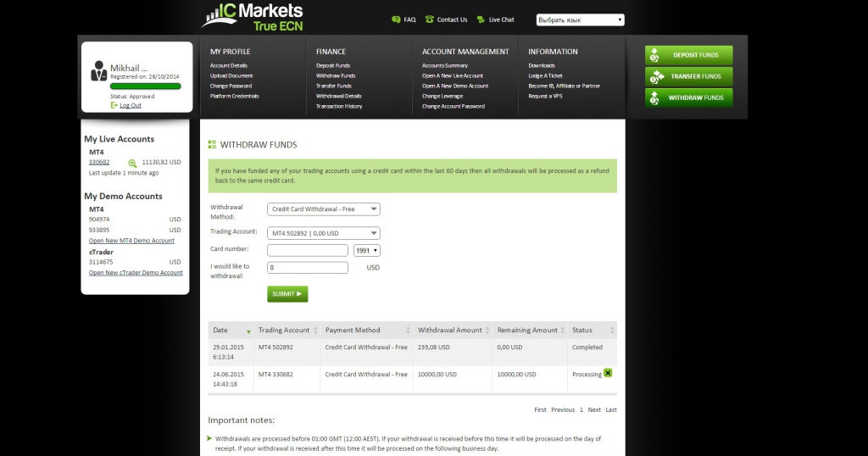868x456 pixels.
Task: Open Become IB, Affiliate or Partner
Action: (x=564, y=86)
